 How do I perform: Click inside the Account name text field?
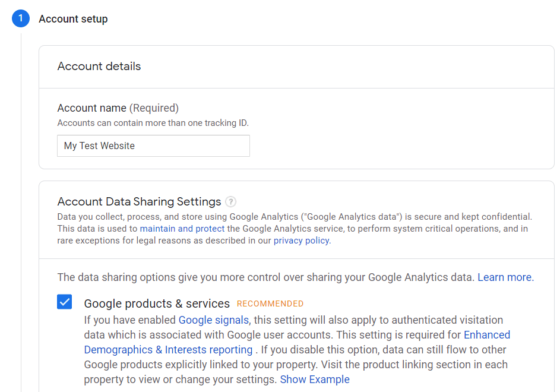[x=153, y=146]
